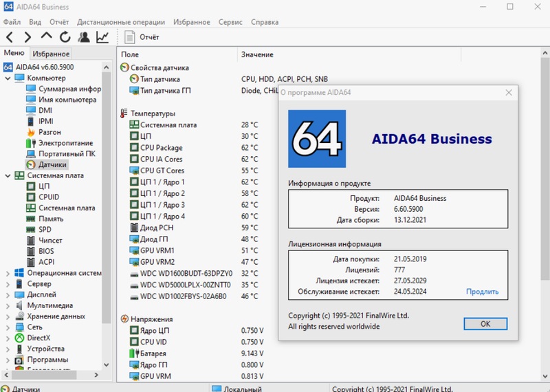
Task: Open the Файл menu
Action: [12, 22]
